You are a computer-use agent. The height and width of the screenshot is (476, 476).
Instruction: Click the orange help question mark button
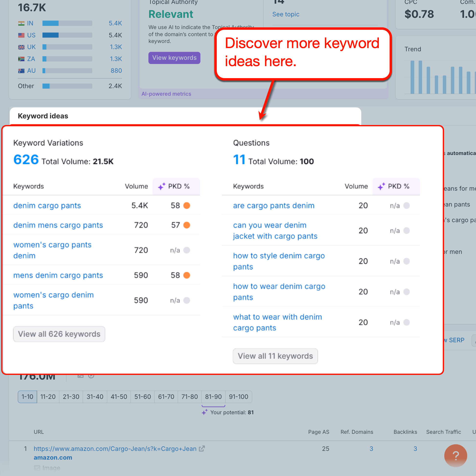tap(455, 455)
